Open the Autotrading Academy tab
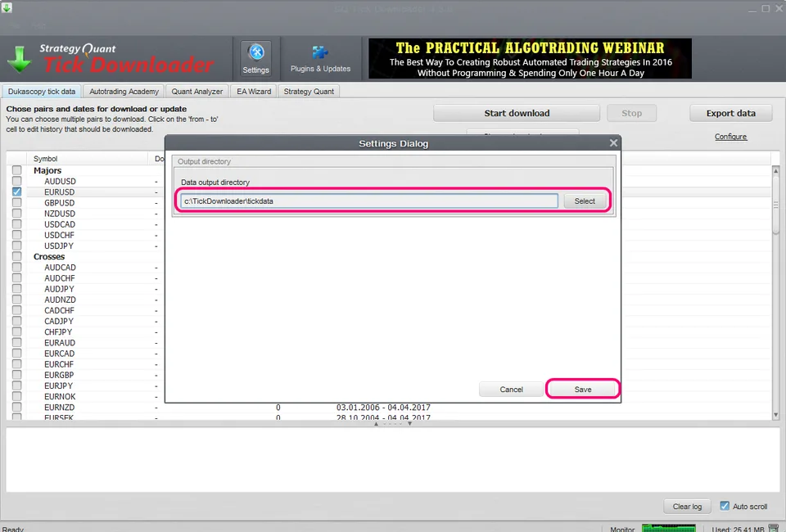Screen dimensions: 786x532 tap(124, 91)
